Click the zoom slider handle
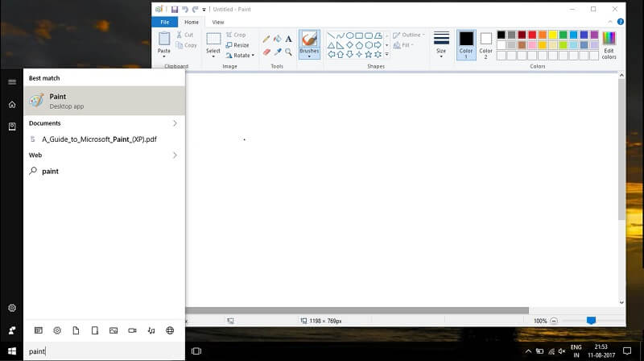The height and width of the screenshot is (361, 644). point(591,321)
